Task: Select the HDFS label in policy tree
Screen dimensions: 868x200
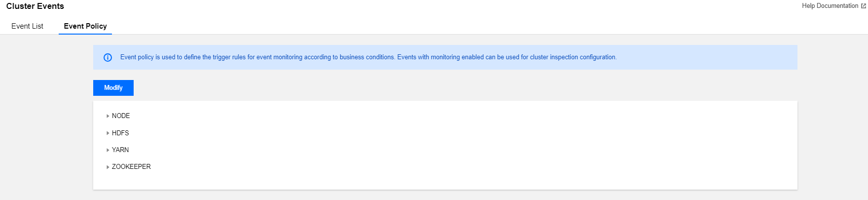Action: pyautogui.click(x=120, y=133)
